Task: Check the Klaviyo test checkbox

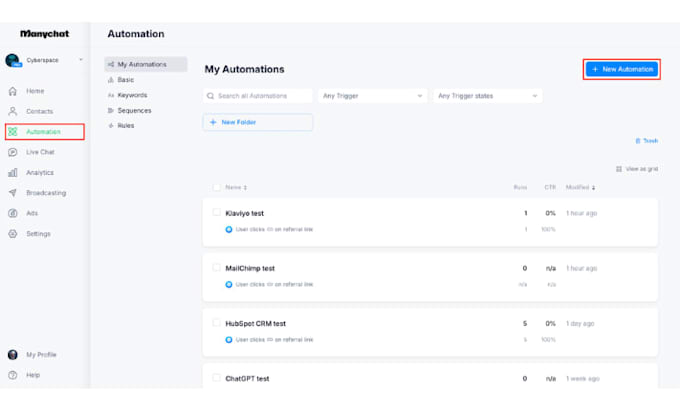Action: tap(216, 212)
